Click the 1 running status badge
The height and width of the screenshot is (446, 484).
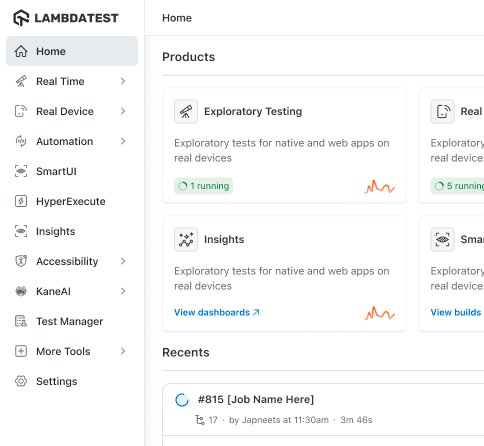tap(203, 186)
